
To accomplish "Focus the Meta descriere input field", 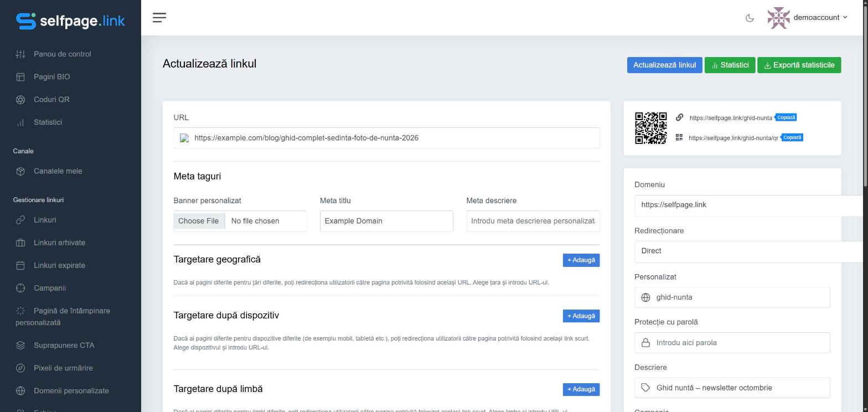I will 533,221.
